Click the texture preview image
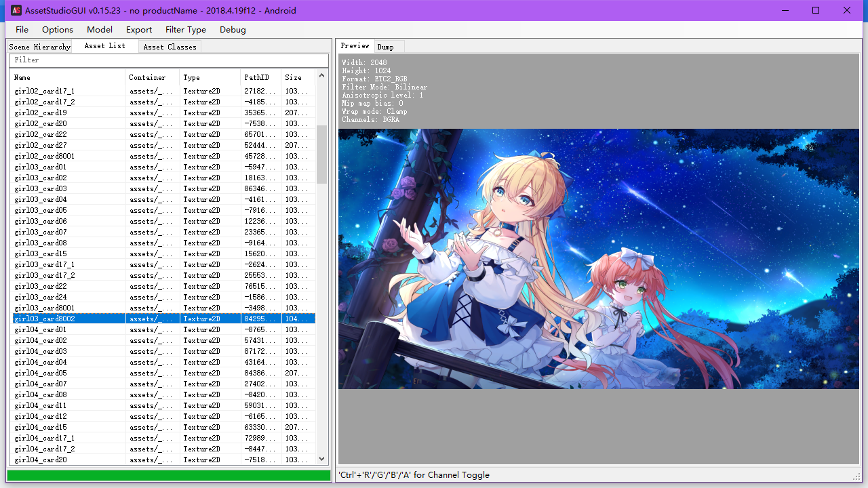The image size is (868, 488). click(599, 259)
